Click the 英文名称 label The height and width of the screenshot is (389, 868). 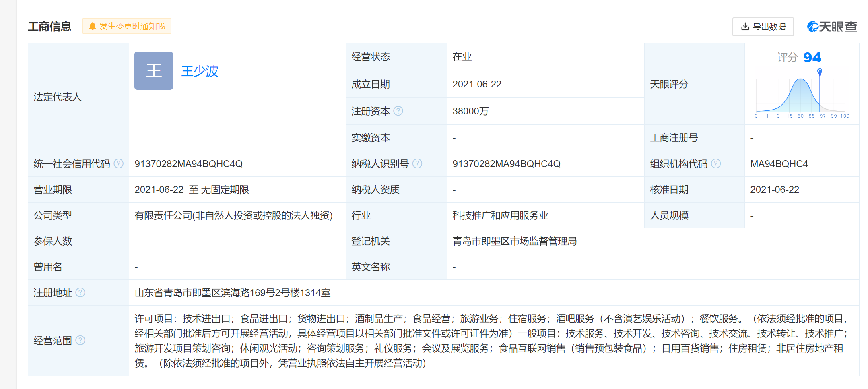click(371, 267)
